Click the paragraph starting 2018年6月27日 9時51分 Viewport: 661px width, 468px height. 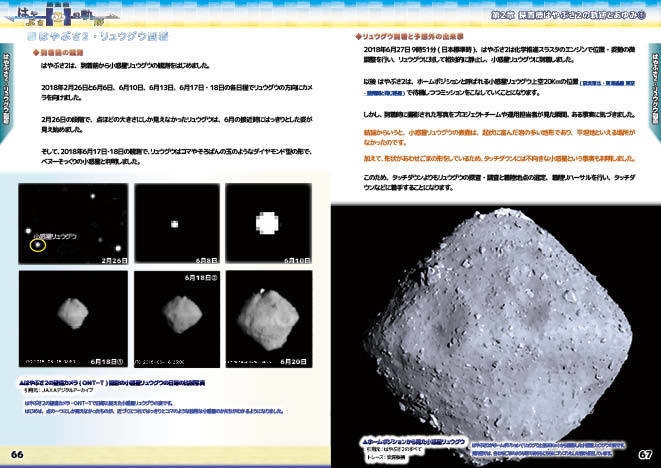pos(499,54)
